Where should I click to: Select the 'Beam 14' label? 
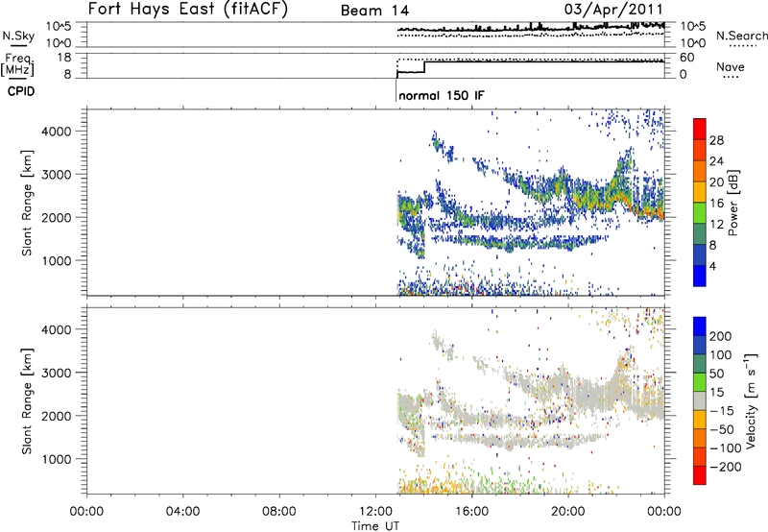click(374, 11)
